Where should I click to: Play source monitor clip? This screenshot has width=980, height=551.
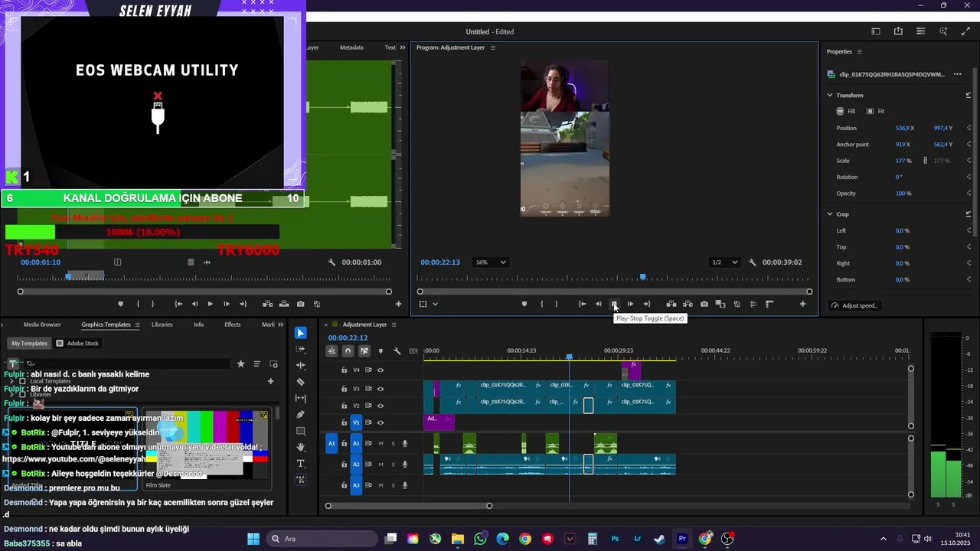click(211, 304)
